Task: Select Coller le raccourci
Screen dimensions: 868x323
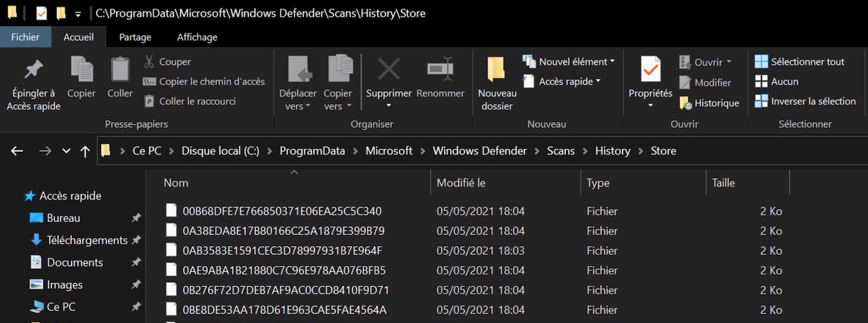Action: point(190,101)
